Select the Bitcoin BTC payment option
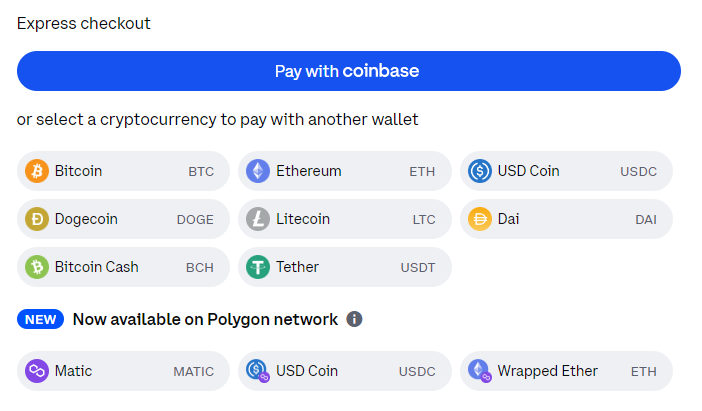This screenshot has height=411, width=702. coord(123,171)
